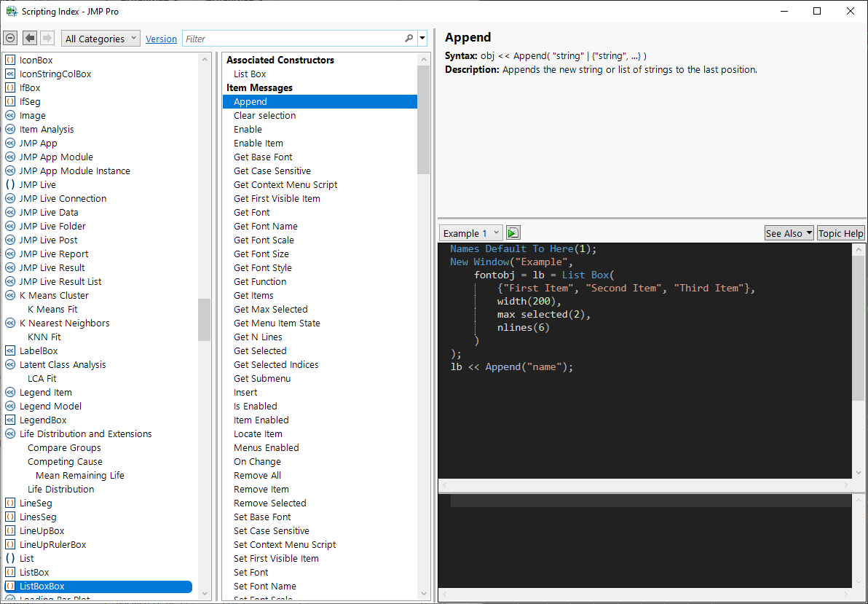
Task: Click the scrollbar of the left item list
Action: pyautogui.click(x=205, y=321)
